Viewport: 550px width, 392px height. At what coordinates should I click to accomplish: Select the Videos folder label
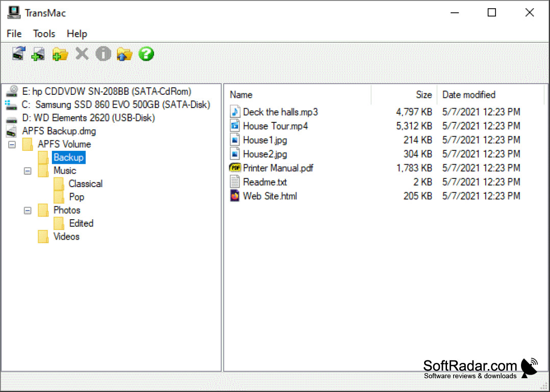click(x=66, y=237)
